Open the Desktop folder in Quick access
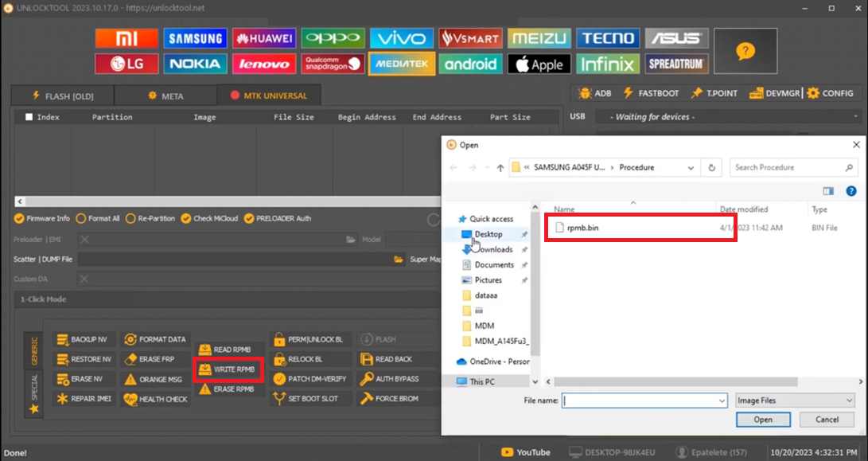 coord(487,234)
